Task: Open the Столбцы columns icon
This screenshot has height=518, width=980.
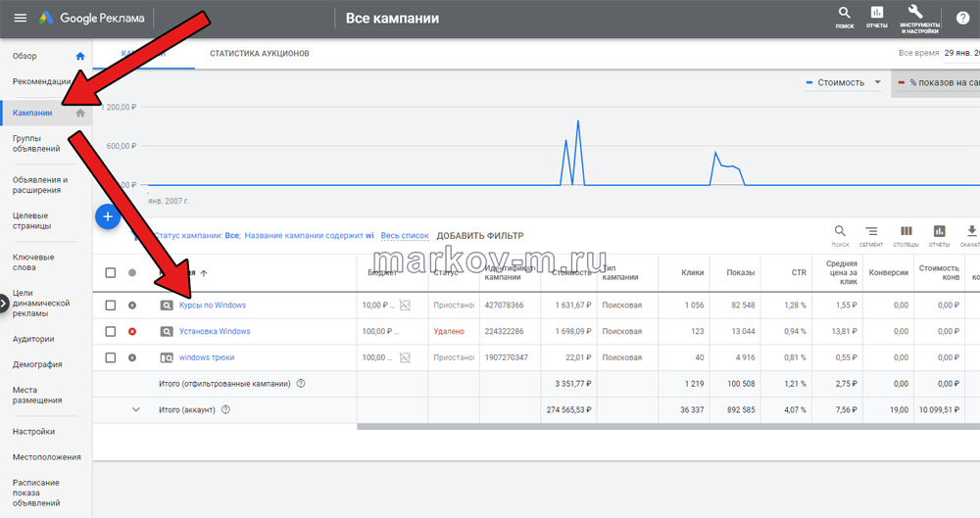Action: click(906, 233)
